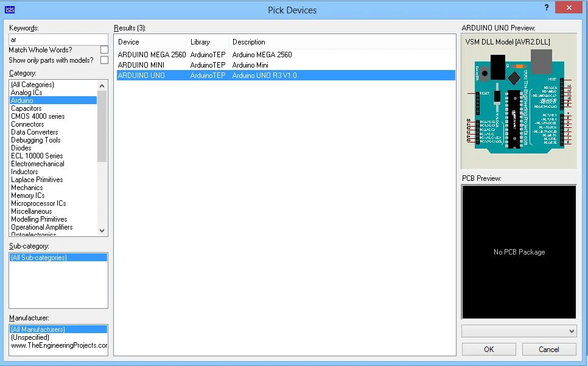
Task: Sort results by Description column header
Action: coord(342,42)
